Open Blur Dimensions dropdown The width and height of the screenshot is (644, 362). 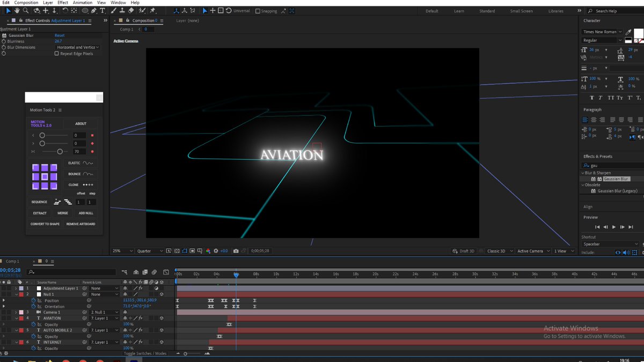[78, 47]
